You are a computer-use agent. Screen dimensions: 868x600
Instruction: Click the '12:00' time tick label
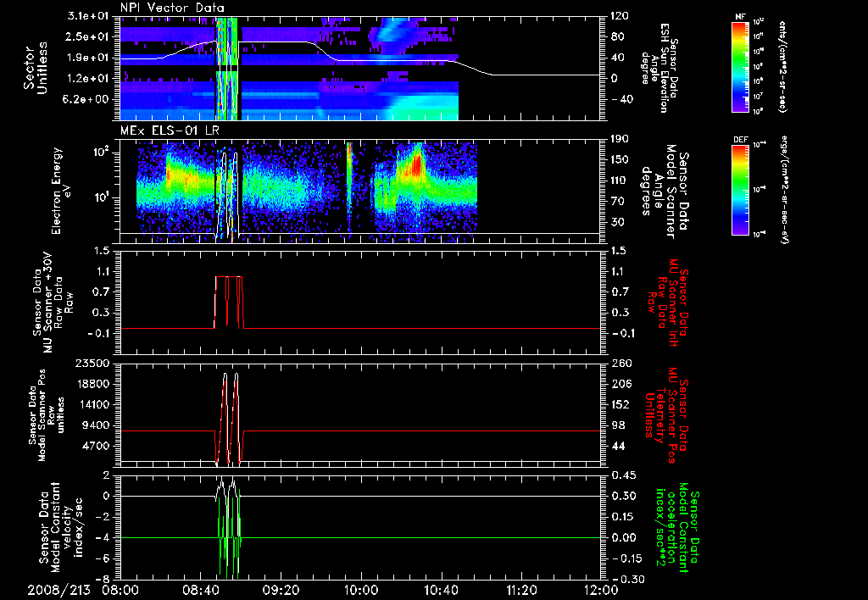(601, 591)
